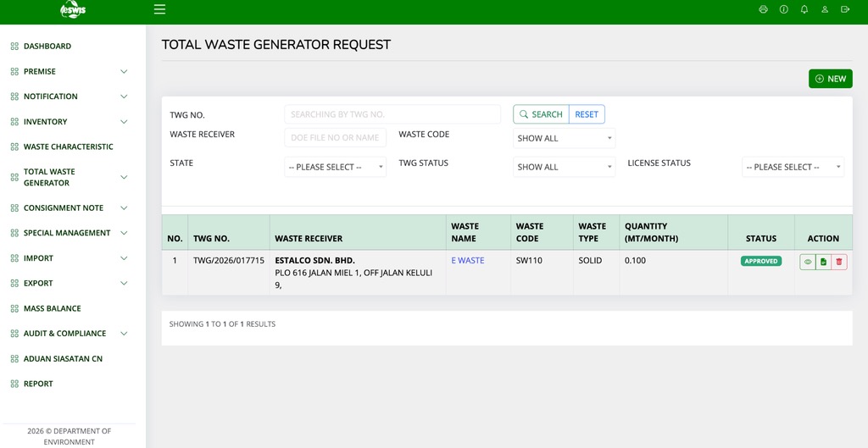Expand Special Management chevron
This screenshot has height=448, width=868.
124,234
